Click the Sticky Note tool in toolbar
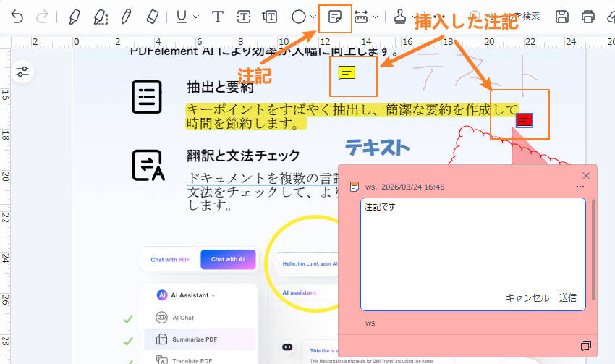 [335, 17]
